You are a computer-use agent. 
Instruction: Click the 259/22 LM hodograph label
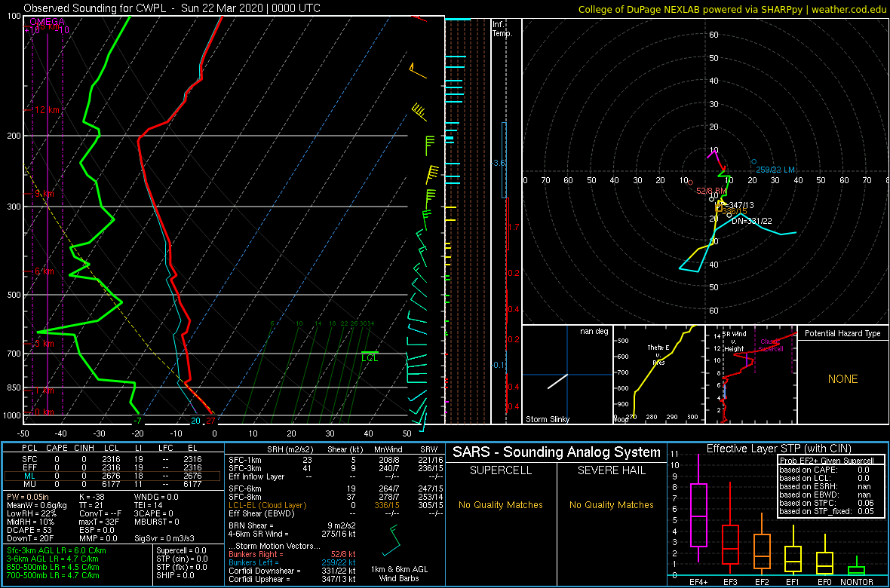(x=776, y=169)
